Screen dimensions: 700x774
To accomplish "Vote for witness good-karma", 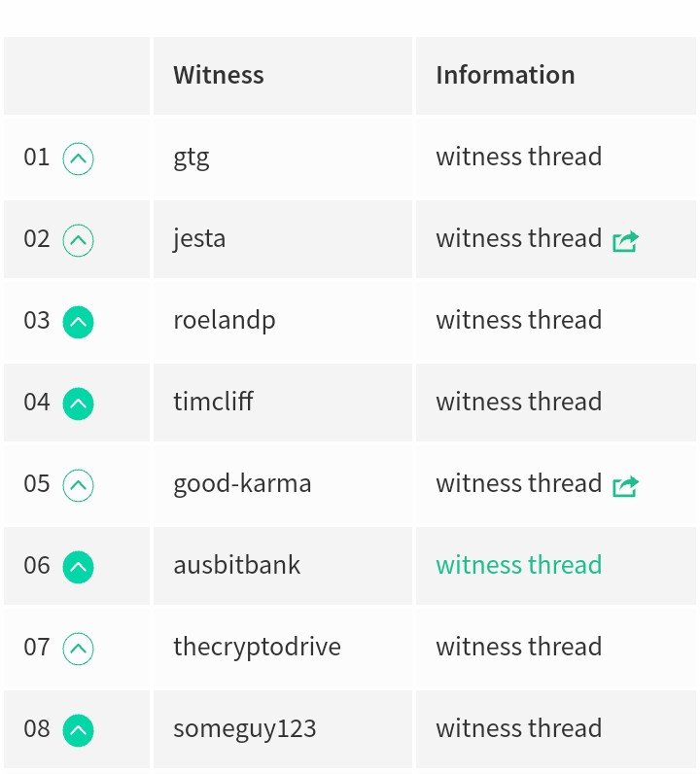I will click(x=78, y=484).
